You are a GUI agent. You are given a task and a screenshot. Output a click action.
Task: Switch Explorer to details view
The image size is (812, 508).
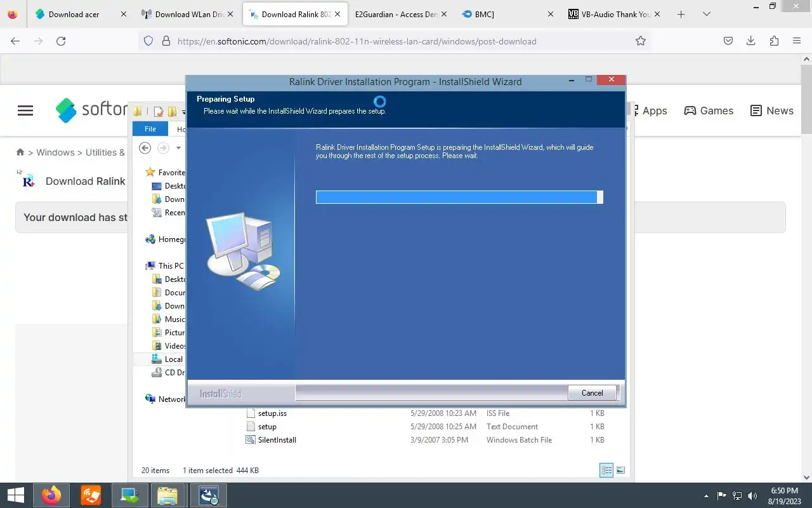(606, 471)
